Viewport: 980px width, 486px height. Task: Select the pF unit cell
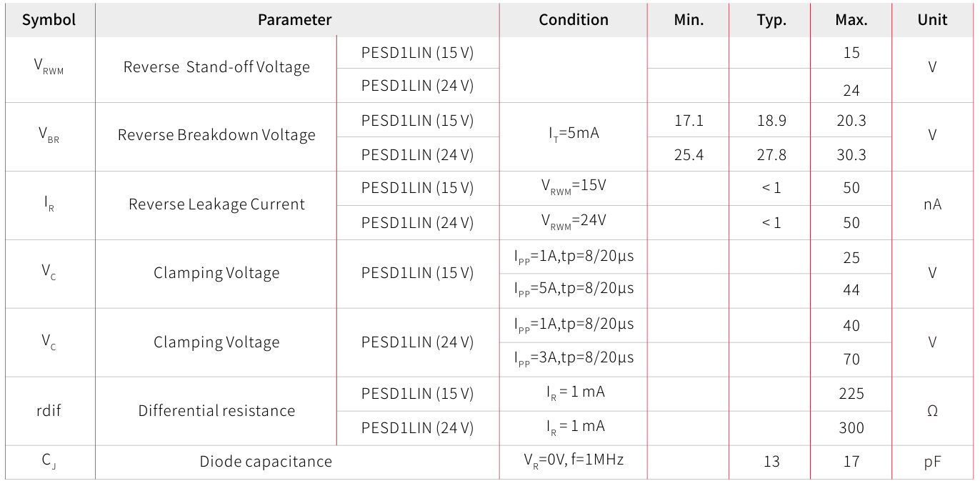coord(932,462)
